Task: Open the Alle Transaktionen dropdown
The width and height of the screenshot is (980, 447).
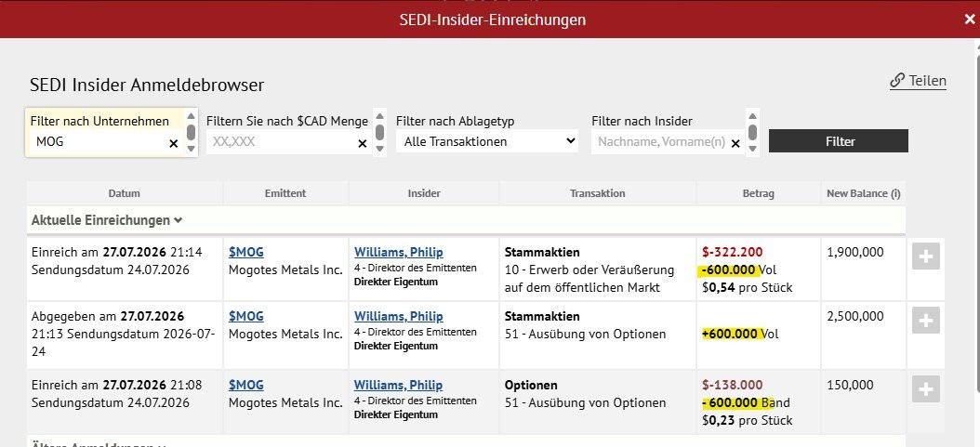Action: pos(488,141)
